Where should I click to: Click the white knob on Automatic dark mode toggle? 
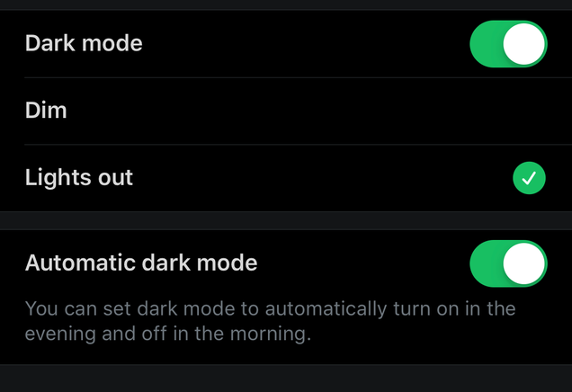coord(523,263)
